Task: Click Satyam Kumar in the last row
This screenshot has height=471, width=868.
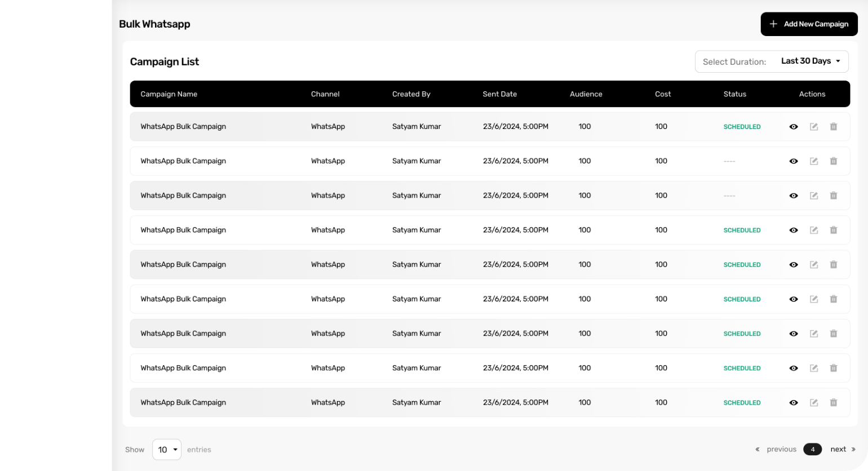Action: click(x=417, y=403)
